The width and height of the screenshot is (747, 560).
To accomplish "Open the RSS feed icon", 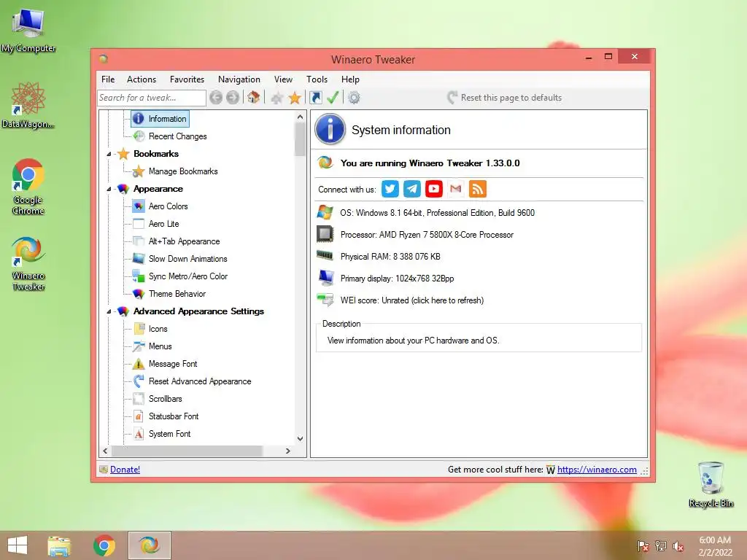I will pos(478,189).
